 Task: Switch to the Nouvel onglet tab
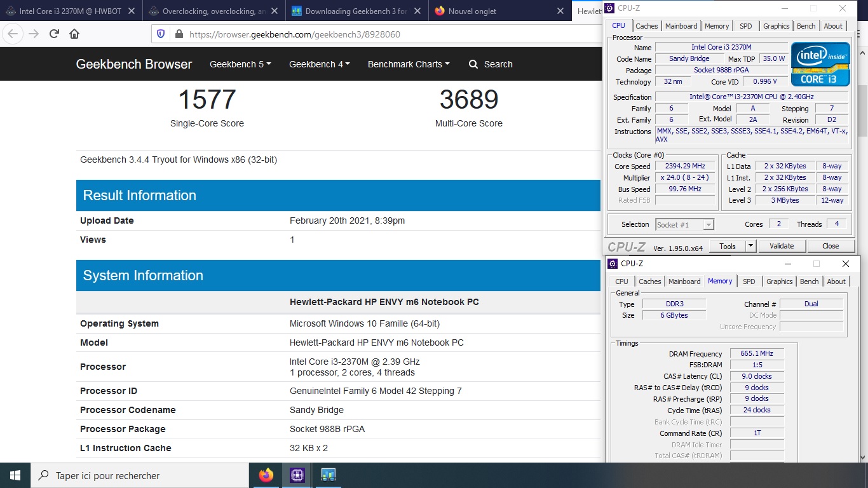click(499, 11)
